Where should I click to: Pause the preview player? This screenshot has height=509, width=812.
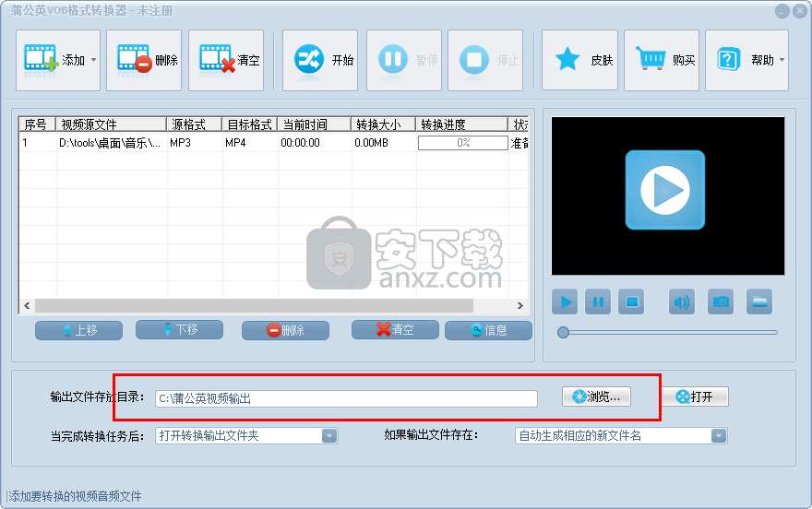pyautogui.click(x=598, y=302)
